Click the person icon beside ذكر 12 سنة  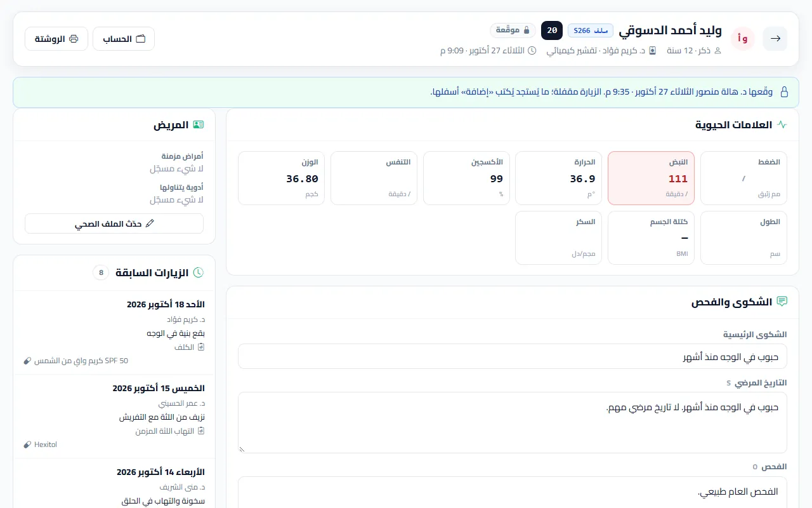[x=718, y=50]
